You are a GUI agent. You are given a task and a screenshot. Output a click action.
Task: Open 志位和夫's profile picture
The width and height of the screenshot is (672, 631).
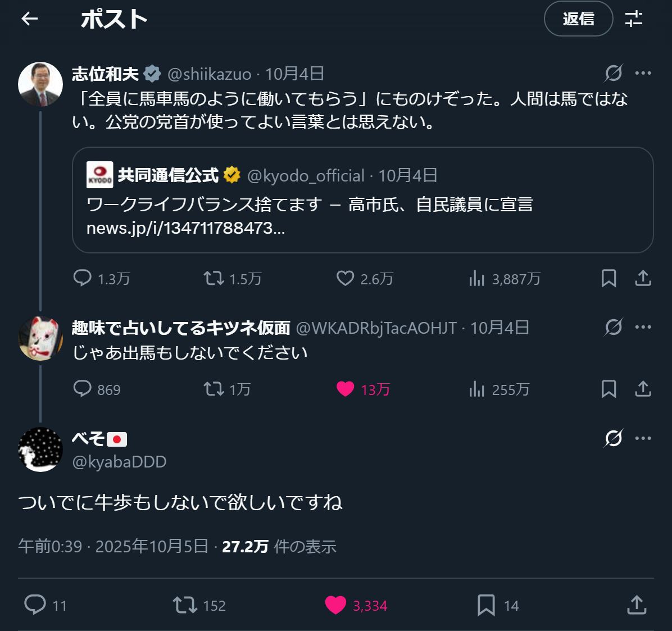[x=40, y=84]
